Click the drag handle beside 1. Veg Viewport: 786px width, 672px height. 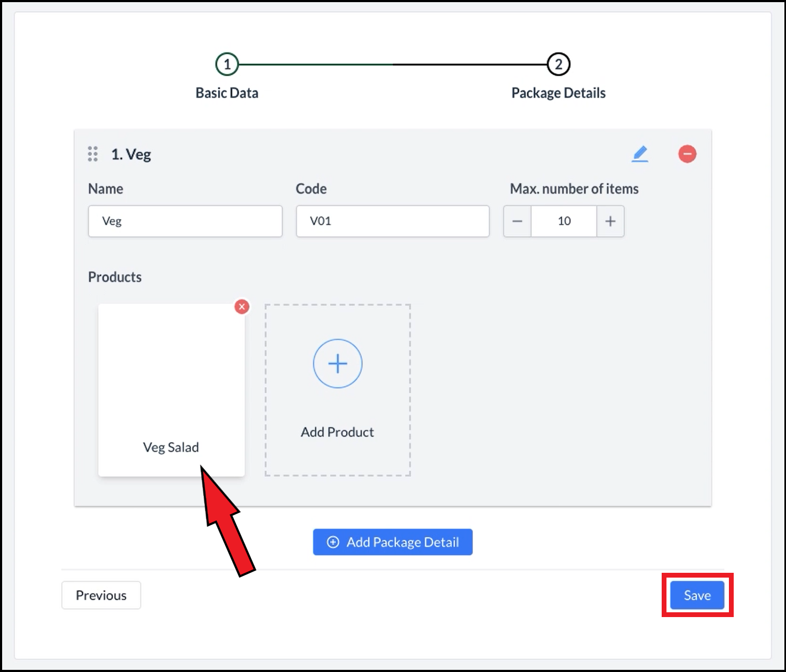tap(93, 154)
